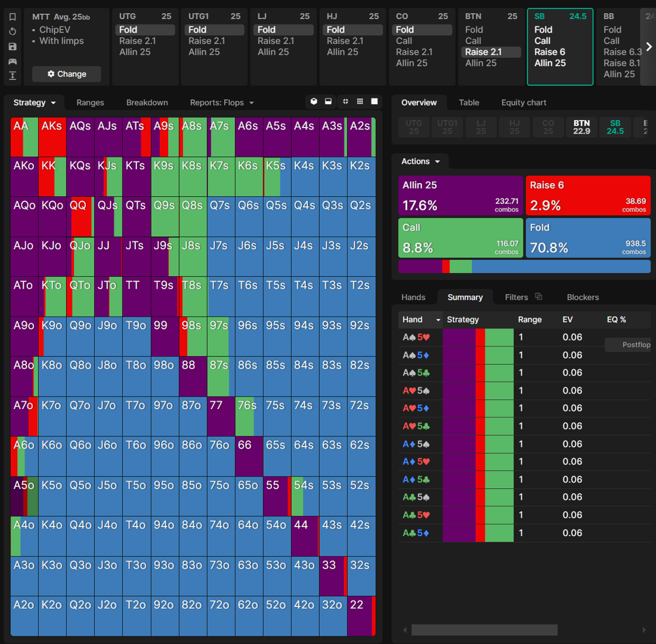Click the floppy disk save icon

pyautogui.click(x=13, y=47)
